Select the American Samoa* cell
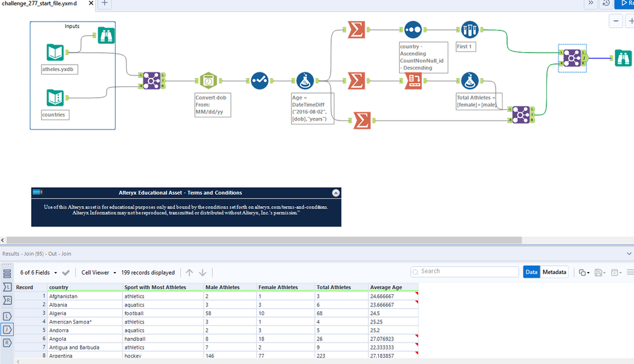 (85, 322)
